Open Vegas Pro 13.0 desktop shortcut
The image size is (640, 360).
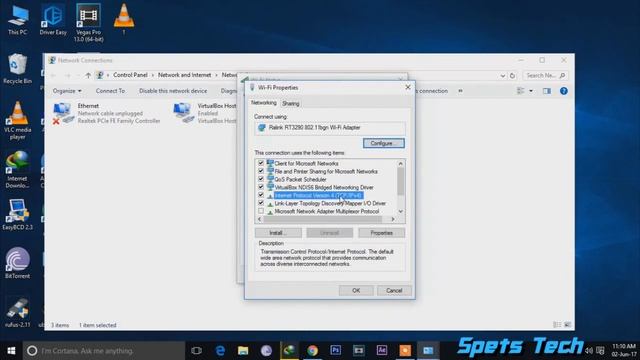pos(88,23)
